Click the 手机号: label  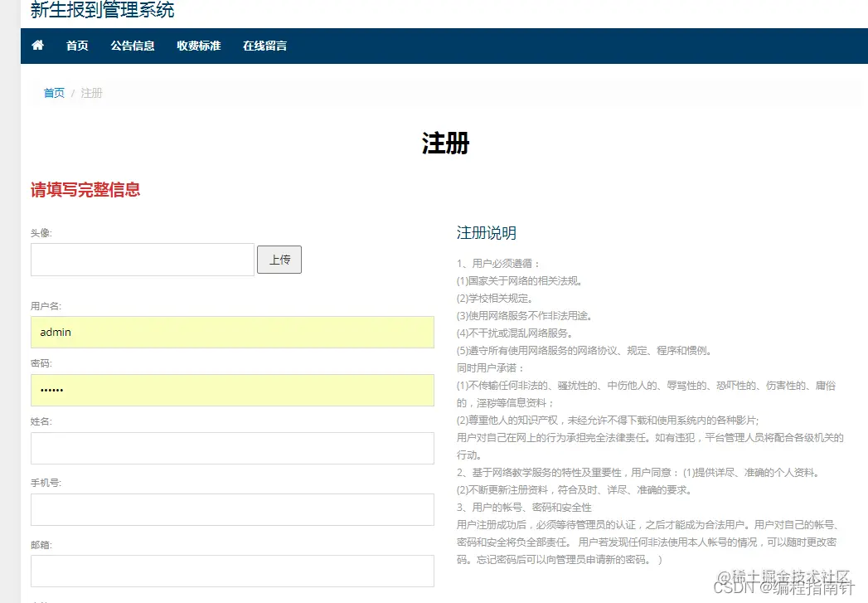point(46,483)
